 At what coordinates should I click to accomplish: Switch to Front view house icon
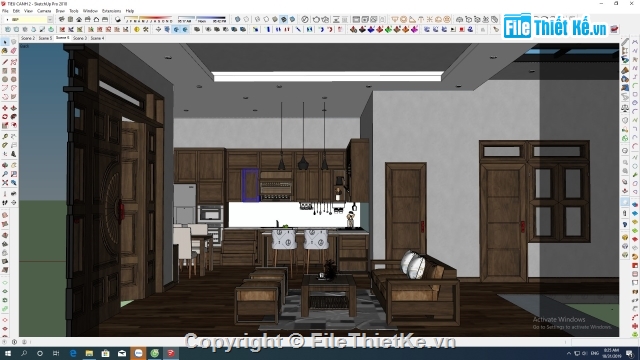(79, 19)
